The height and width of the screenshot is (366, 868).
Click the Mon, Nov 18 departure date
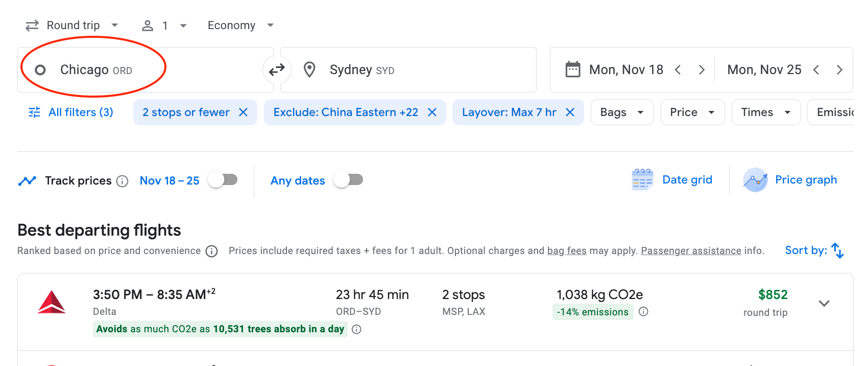pyautogui.click(x=626, y=70)
